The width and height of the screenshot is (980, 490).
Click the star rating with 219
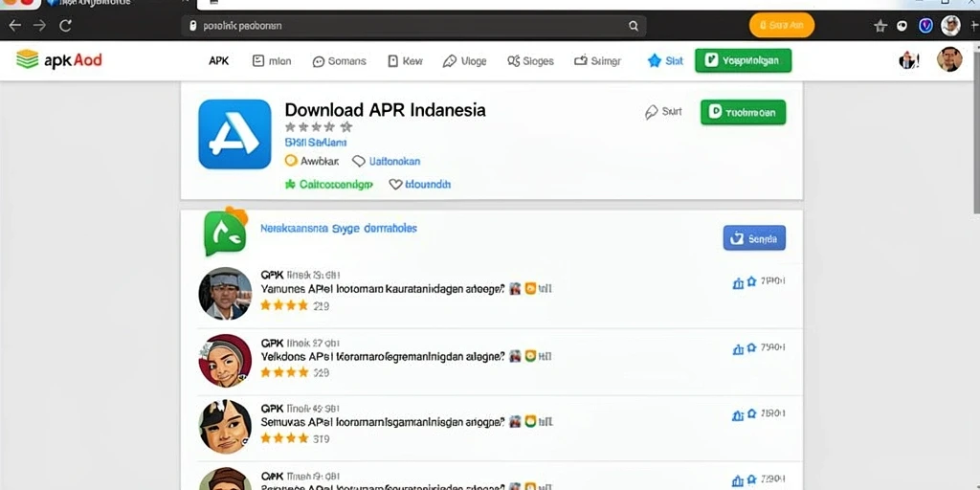[295, 305]
